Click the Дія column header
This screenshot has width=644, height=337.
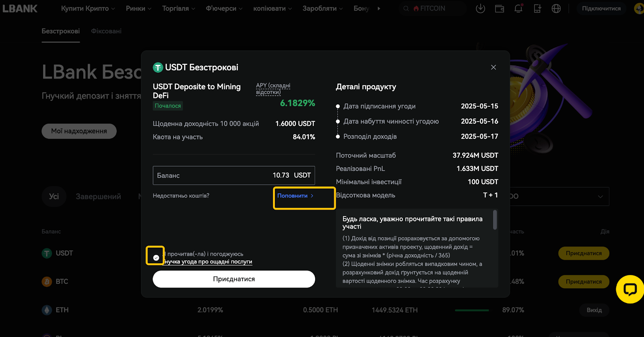tap(605, 232)
